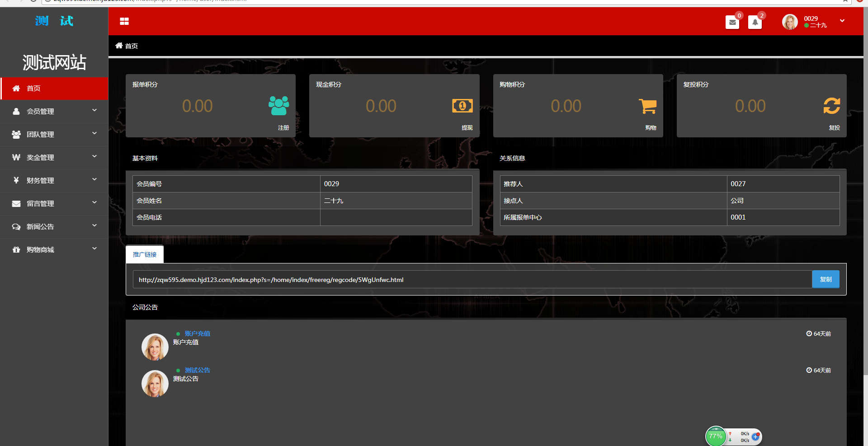Expand the 团队管理 sidebar menu
868x446 pixels.
point(54,134)
